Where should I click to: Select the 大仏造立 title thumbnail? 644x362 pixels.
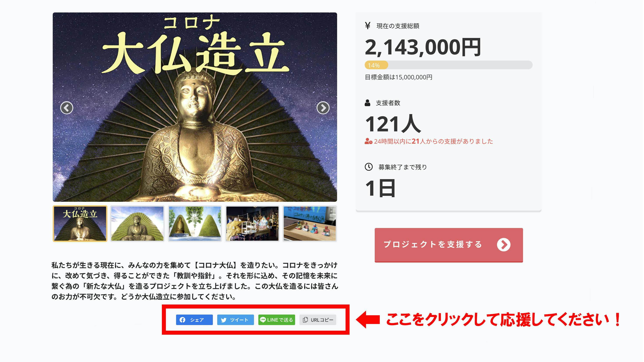pyautogui.click(x=80, y=224)
